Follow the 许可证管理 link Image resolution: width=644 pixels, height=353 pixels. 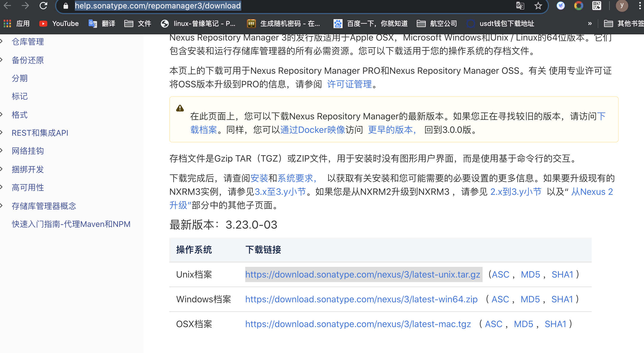pyautogui.click(x=350, y=84)
